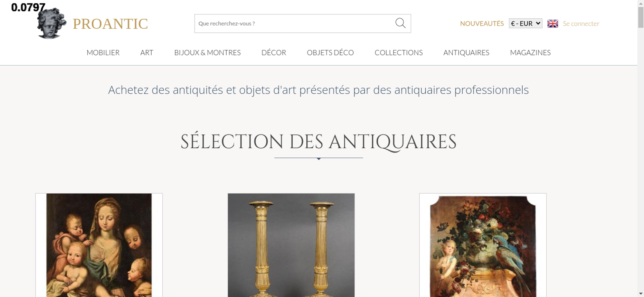This screenshot has height=297, width=644.
Task: Open the MOBILIER menu
Action: pos(103,52)
